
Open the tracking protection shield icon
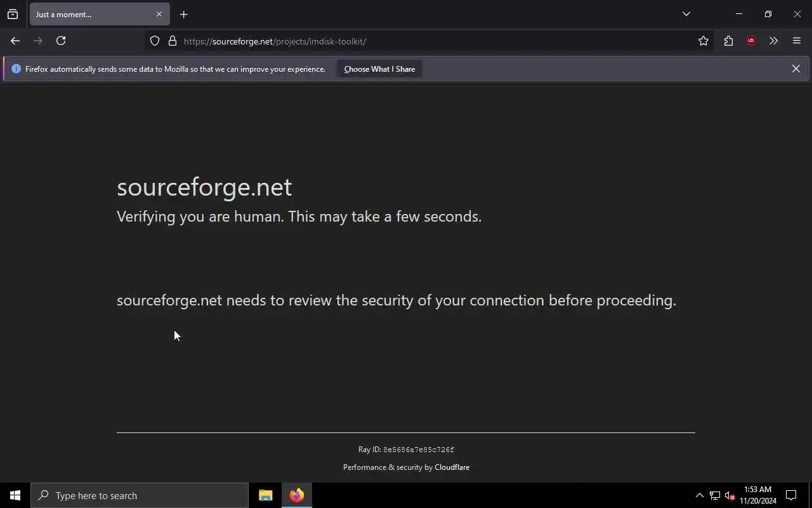pyautogui.click(x=155, y=41)
